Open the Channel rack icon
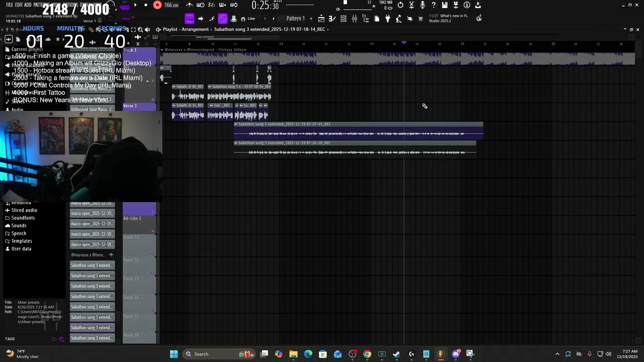 pos(343,19)
